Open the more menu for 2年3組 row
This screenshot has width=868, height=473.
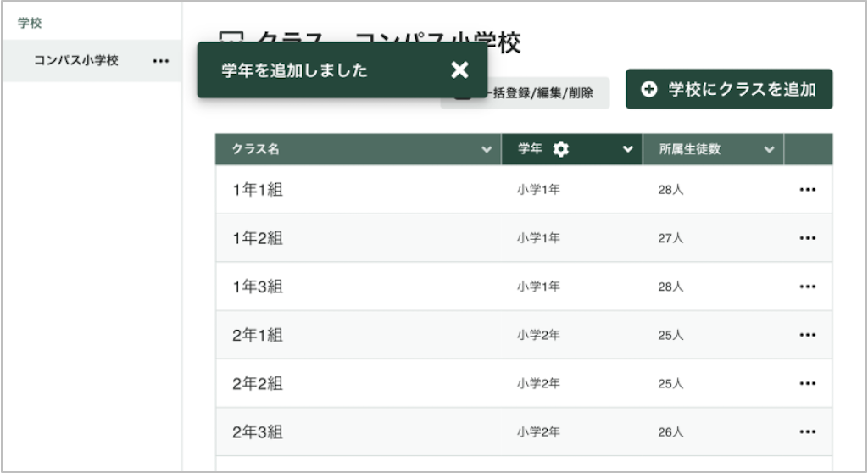pos(807,431)
